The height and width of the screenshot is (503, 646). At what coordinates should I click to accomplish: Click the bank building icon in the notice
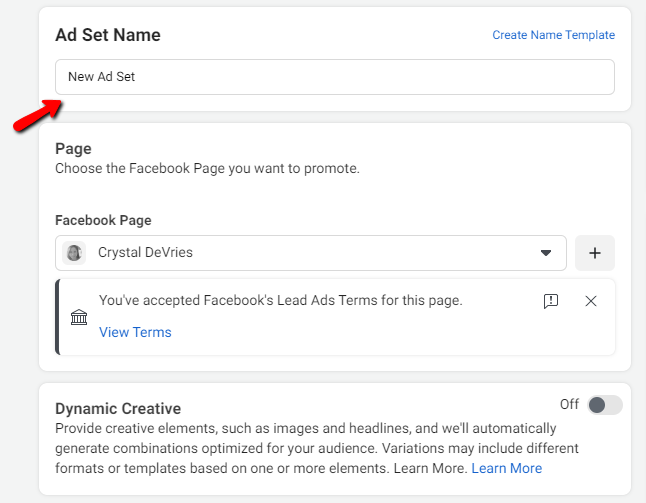(79, 317)
